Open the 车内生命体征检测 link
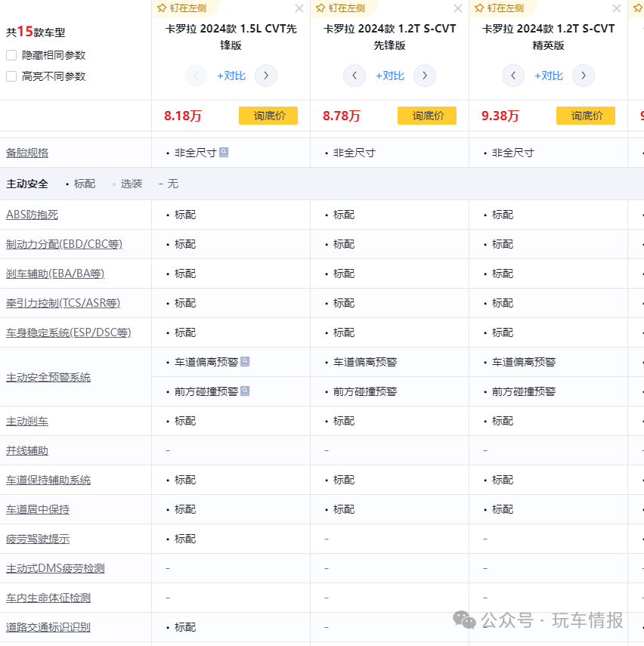 tap(48, 598)
